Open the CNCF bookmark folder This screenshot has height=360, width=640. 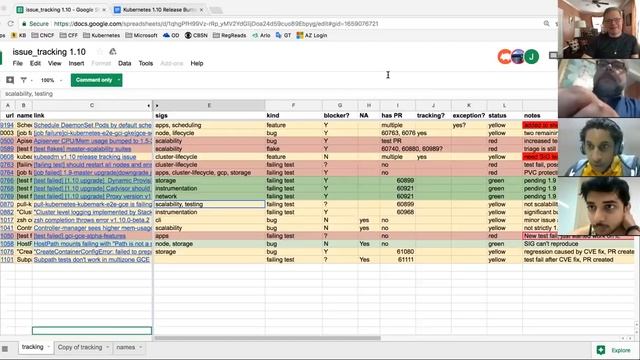[43, 36]
